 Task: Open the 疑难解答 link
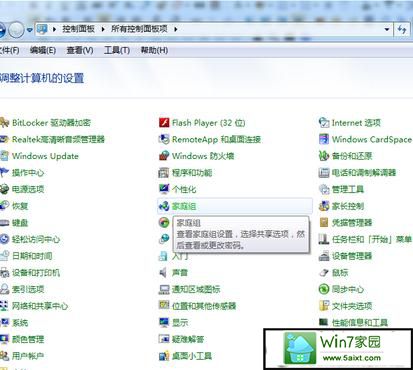coord(188,339)
